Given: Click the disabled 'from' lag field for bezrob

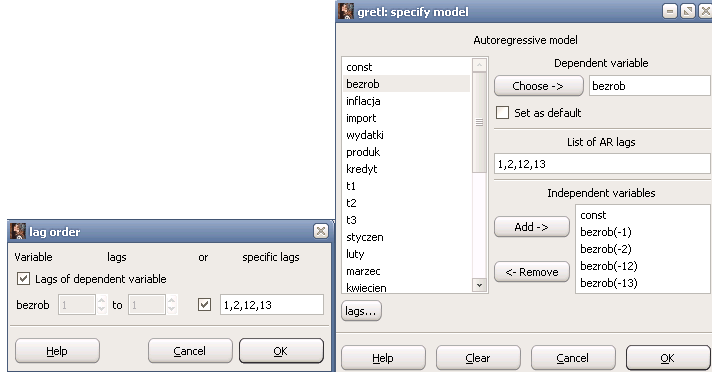Looking at the screenshot, I should tap(77, 304).
